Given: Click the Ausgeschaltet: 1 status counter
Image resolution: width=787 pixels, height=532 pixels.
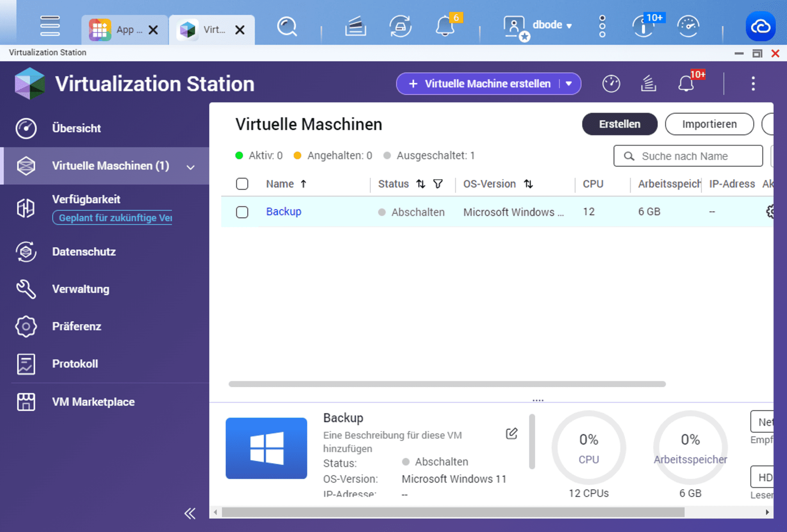Looking at the screenshot, I should click(x=429, y=156).
